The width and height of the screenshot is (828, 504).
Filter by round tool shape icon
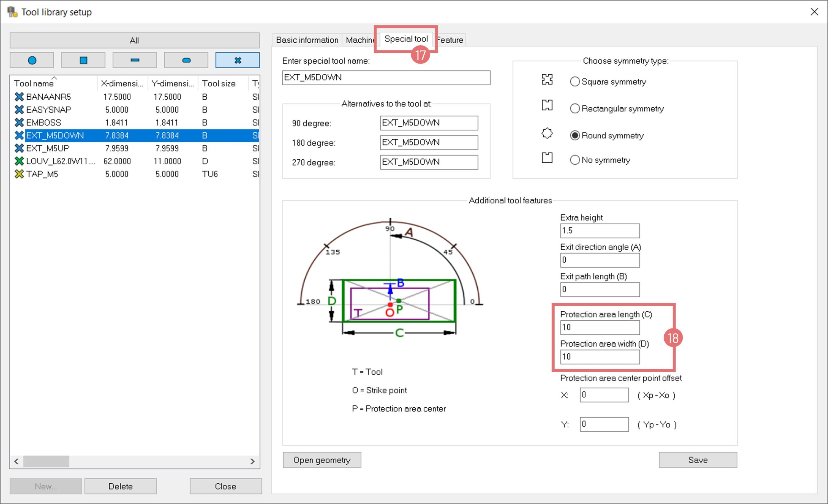32,60
